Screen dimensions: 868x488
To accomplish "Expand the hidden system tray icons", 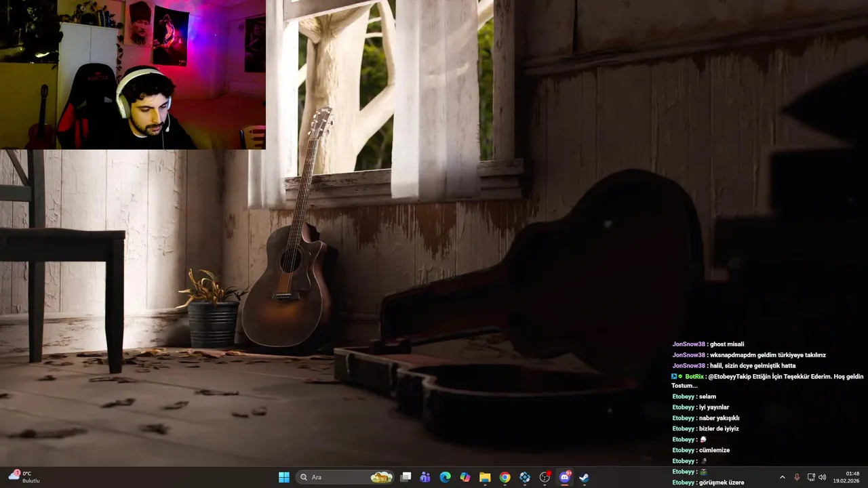I will 782,477.
